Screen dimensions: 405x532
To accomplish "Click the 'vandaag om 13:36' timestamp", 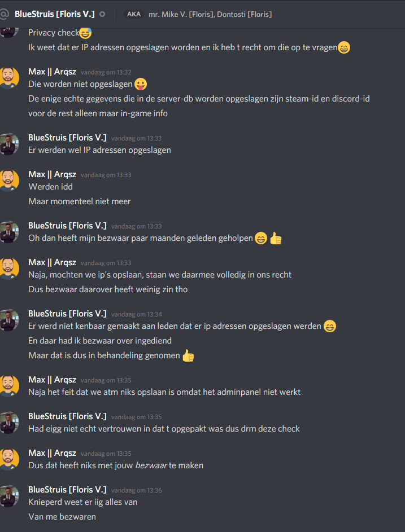I will [x=137, y=490].
